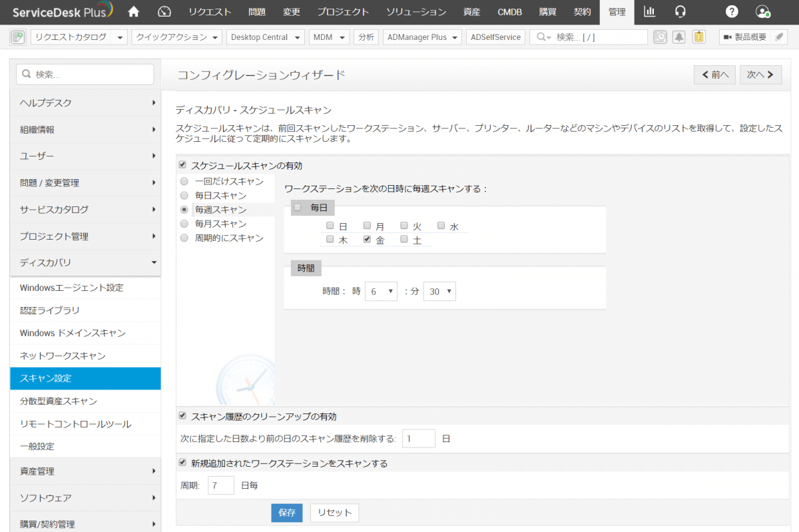Image resolution: width=799 pixels, height=532 pixels.
Task: Toggle the スキャン履歴のクリーンアップの有効 checkbox
Action: pos(183,416)
